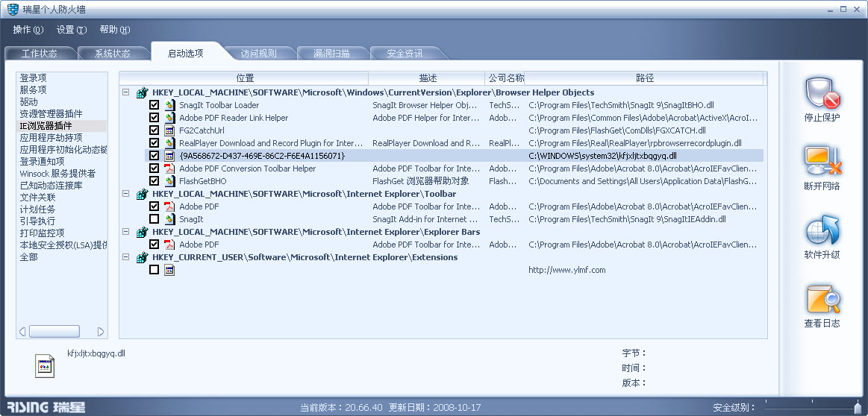Adjust the 安全级别 security level slider

click(x=857, y=409)
